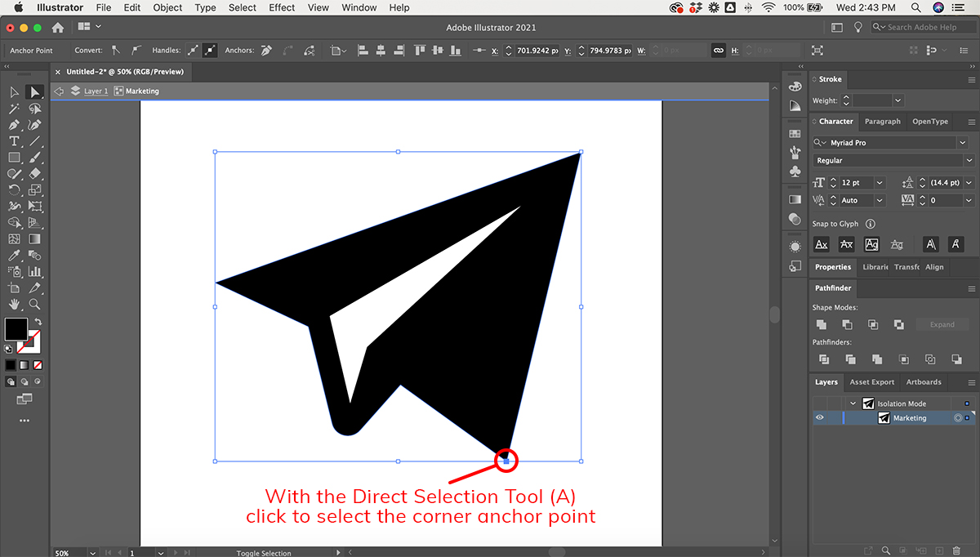This screenshot has width=980, height=557.
Task: Select the Pen tool in toolbar
Action: [x=14, y=125]
